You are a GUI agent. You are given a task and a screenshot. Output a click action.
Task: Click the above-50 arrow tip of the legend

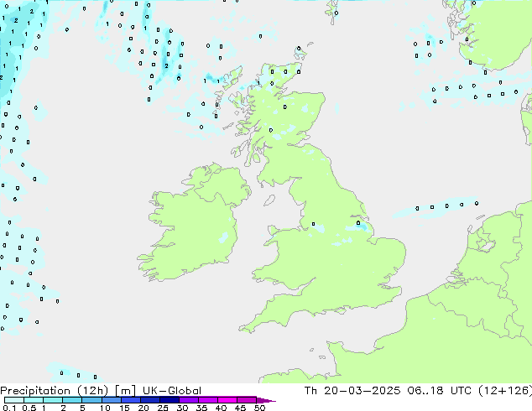click(266, 401)
